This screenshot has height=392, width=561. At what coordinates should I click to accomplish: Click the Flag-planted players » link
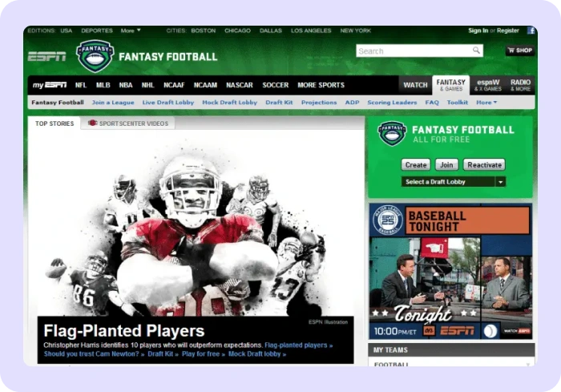click(299, 345)
